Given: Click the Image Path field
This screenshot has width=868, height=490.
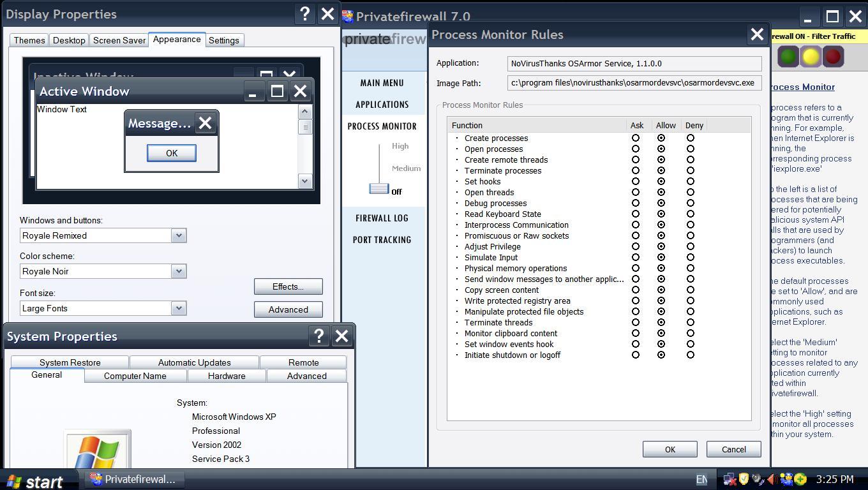Looking at the screenshot, I should click(x=635, y=83).
